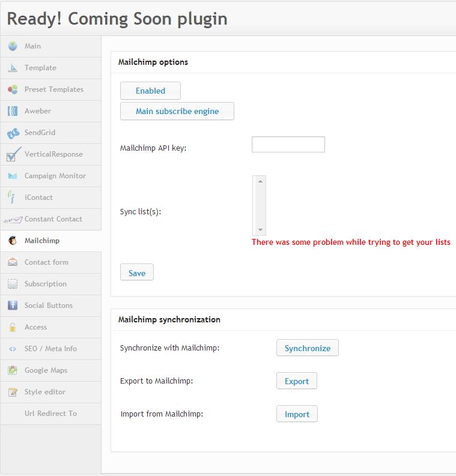Click the Constant Contact envelope icon

[13, 220]
